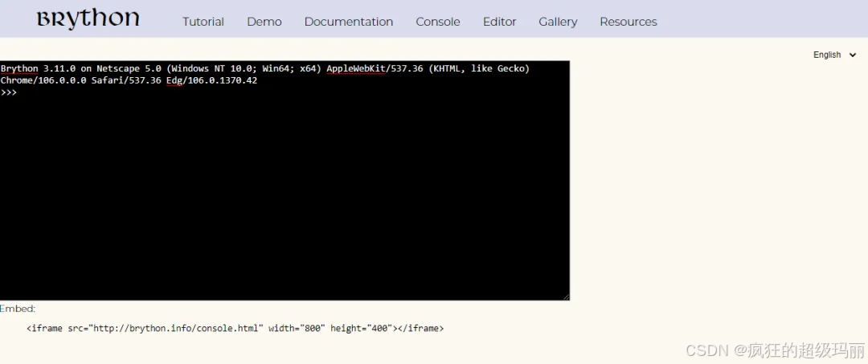The height and width of the screenshot is (364, 868).
Task: Click the >>> console prompt line
Action: (9, 92)
